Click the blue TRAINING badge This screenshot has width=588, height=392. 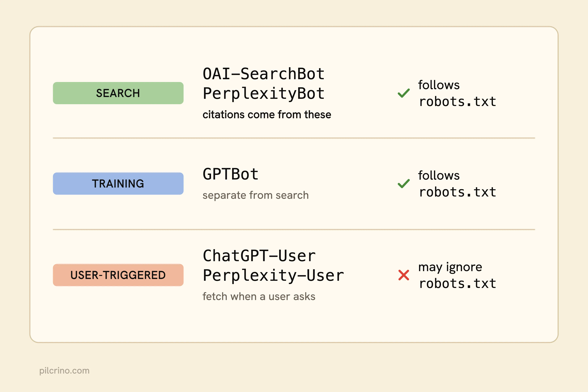(118, 183)
